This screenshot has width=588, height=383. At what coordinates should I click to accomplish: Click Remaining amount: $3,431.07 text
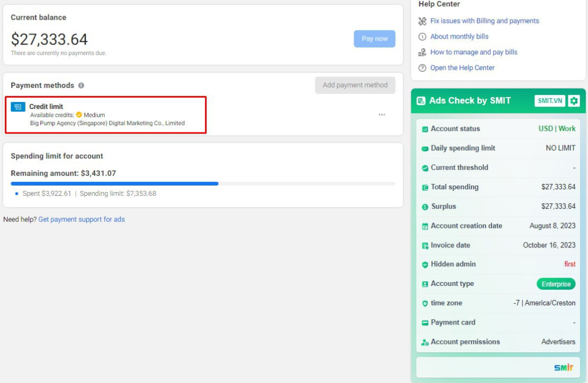tap(63, 173)
